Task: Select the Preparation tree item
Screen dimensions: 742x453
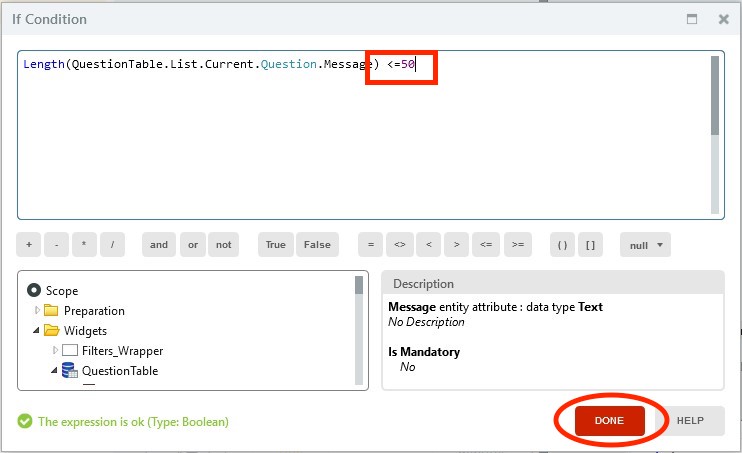Action: point(94,311)
